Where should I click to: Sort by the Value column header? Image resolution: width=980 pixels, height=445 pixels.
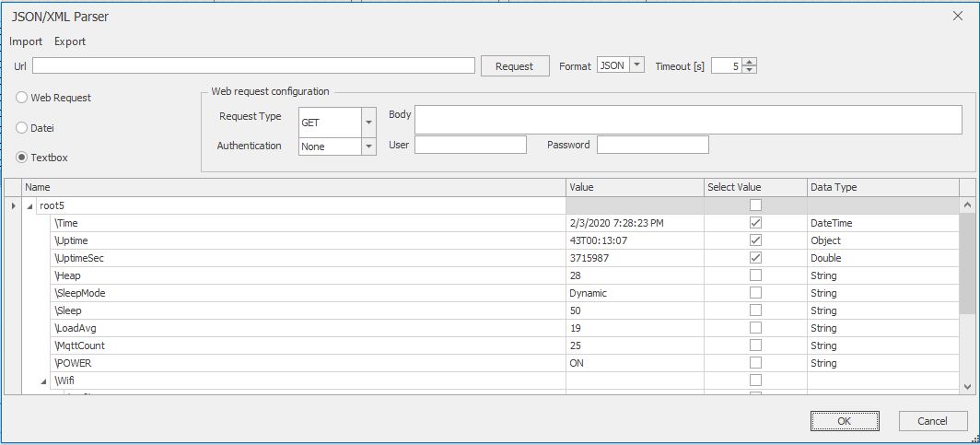(635, 187)
